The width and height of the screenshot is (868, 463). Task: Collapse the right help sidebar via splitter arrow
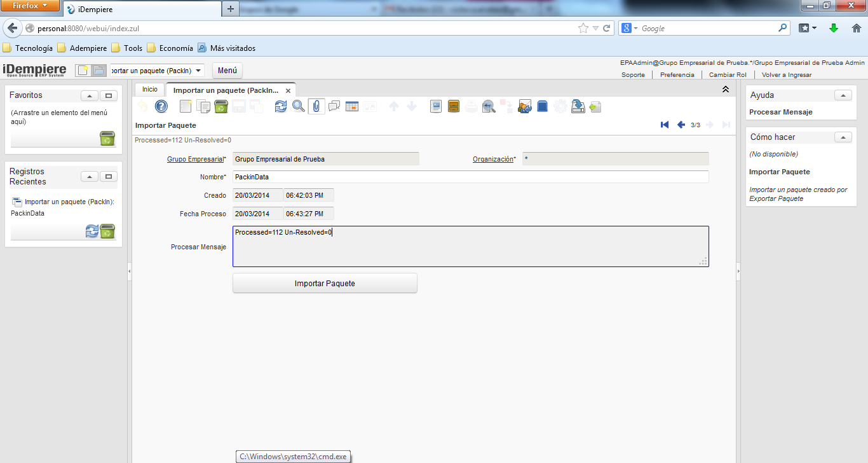click(738, 272)
